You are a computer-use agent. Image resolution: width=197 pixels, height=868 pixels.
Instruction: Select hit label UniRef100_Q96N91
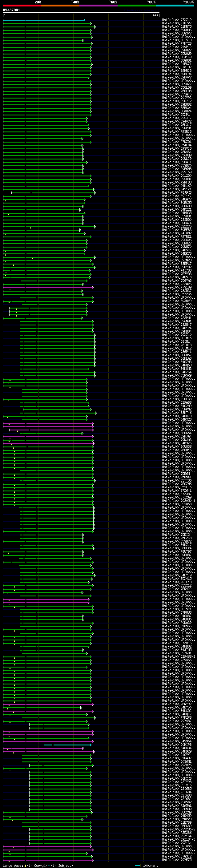[x=177, y=321]
